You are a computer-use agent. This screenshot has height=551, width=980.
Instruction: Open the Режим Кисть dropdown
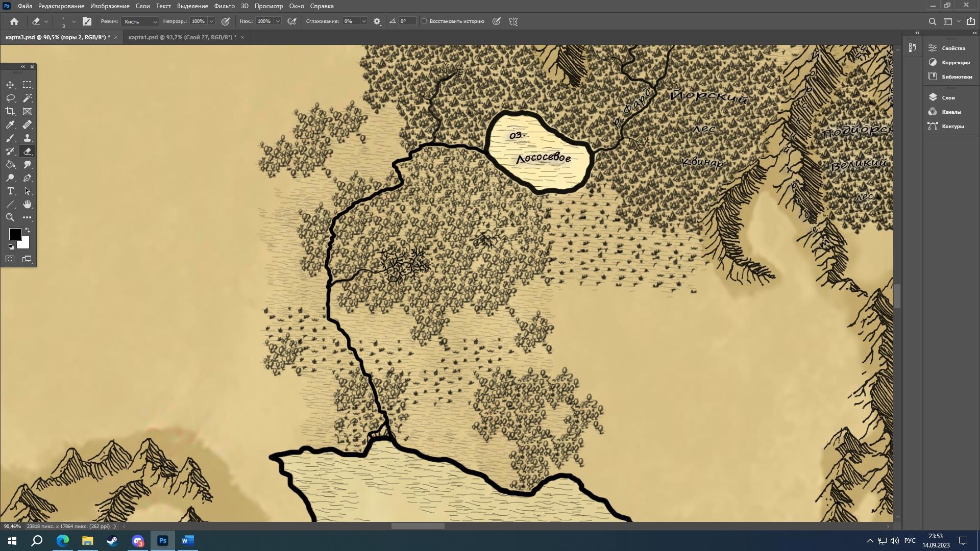[x=141, y=21]
